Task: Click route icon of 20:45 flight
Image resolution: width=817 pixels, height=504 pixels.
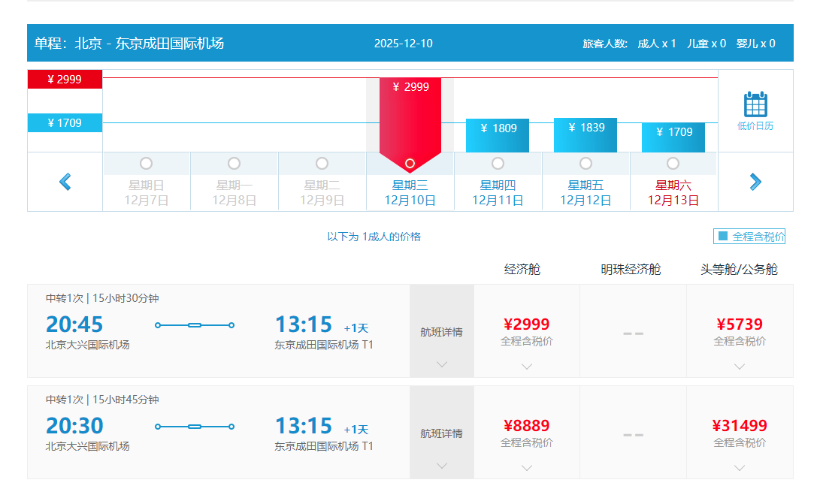Action: (195, 325)
